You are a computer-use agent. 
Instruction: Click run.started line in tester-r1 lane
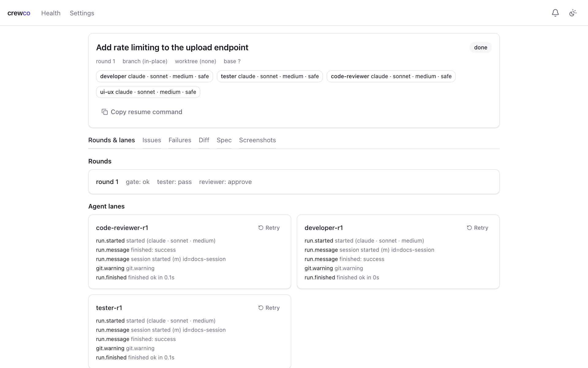click(156, 321)
